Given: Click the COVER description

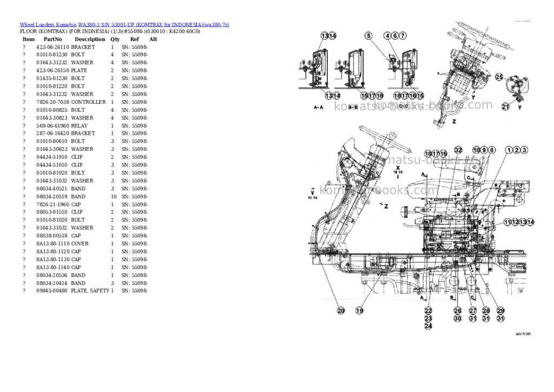Looking at the screenshot, I should [80, 244].
